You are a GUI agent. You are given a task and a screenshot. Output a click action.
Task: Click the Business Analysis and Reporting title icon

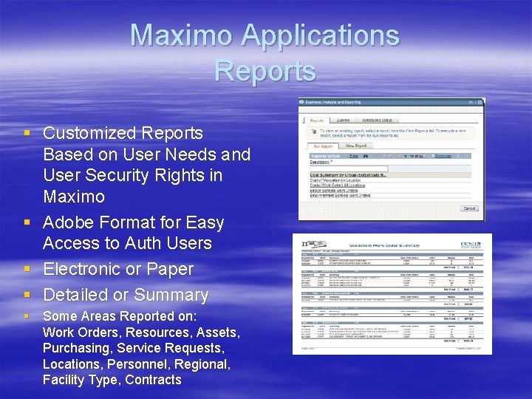[301, 102]
